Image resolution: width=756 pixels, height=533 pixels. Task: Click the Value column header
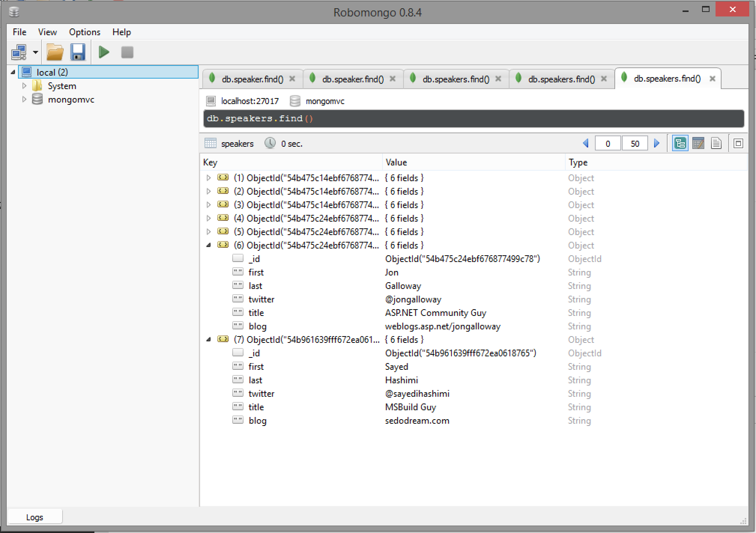pos(474,162)
